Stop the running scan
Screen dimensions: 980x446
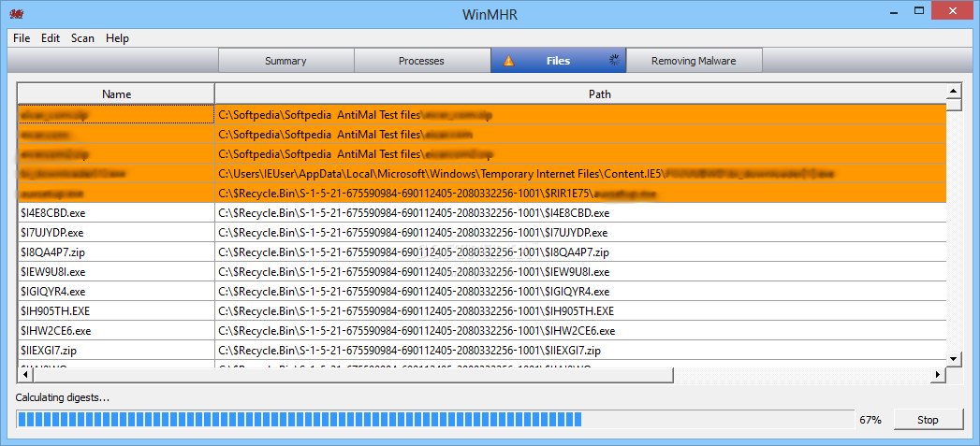[x=928, y=420]
